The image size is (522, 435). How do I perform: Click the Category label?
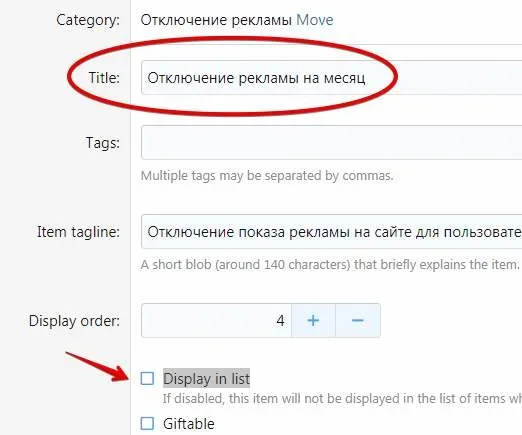[x=88, y=20]
